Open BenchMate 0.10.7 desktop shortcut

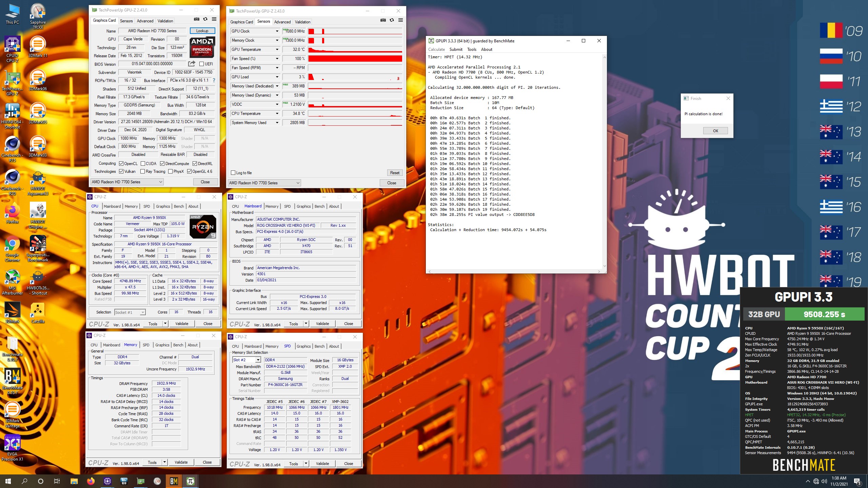13,381
